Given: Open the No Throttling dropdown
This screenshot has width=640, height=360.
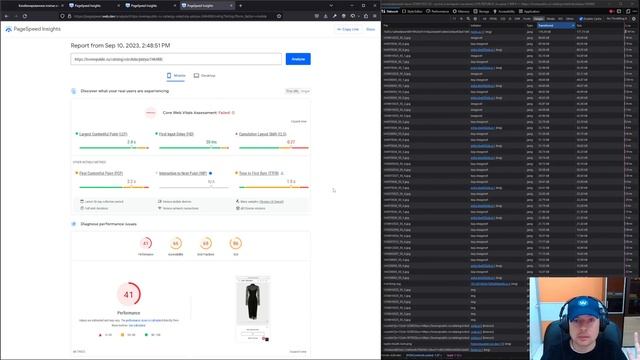Looking at the screenshot, I should click(617, 19).
